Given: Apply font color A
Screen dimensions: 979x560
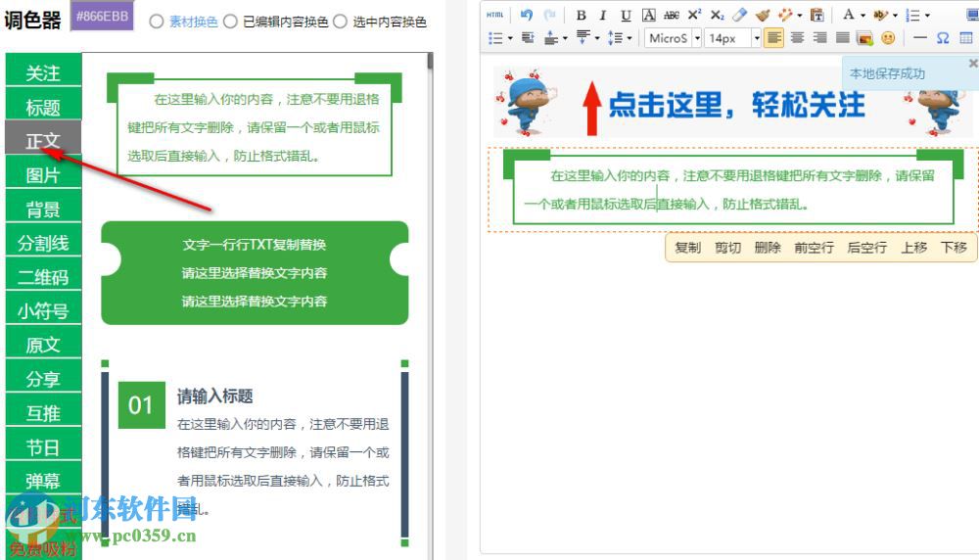Looking at the screenshot, I should (x=849, y=15).
